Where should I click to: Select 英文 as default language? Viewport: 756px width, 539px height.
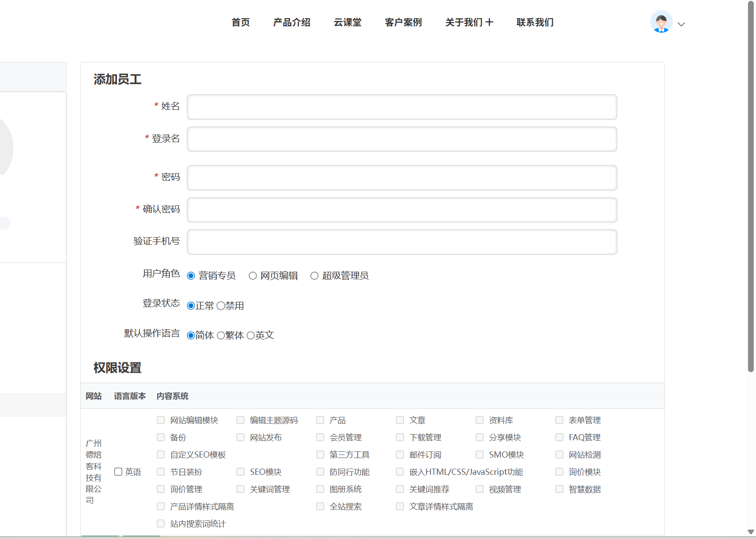click(x=251, y=336)
